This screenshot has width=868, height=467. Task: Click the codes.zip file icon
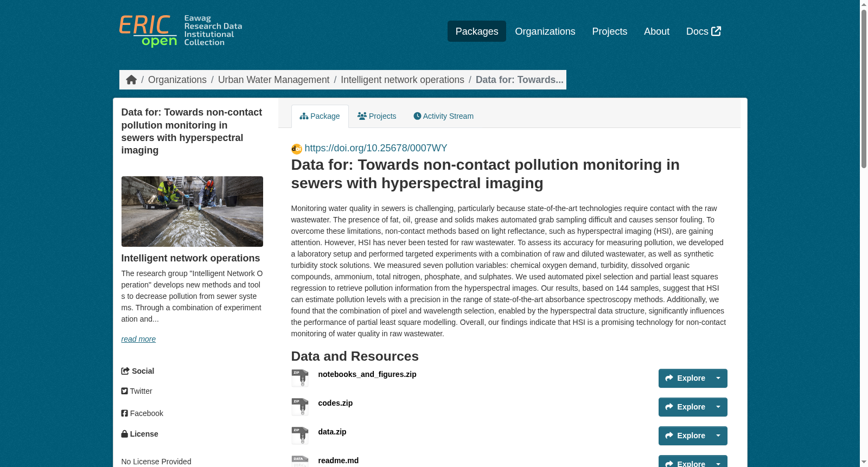click(x=300, y=407)
